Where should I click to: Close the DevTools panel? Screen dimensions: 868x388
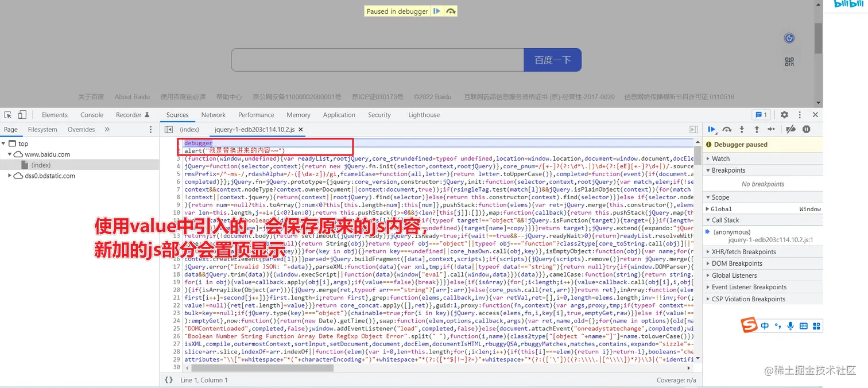point(815,115)
